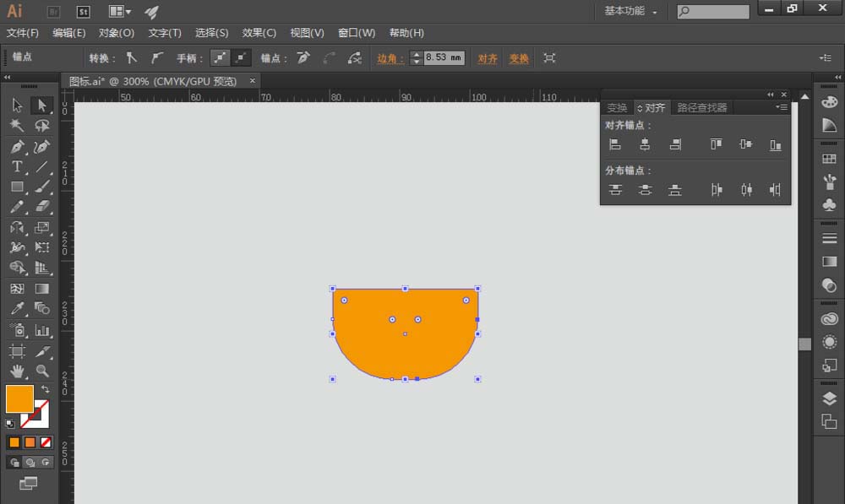Select the Symbol Sprayer tool
Screen dimensions: 845x504
(x=17, y=329)
